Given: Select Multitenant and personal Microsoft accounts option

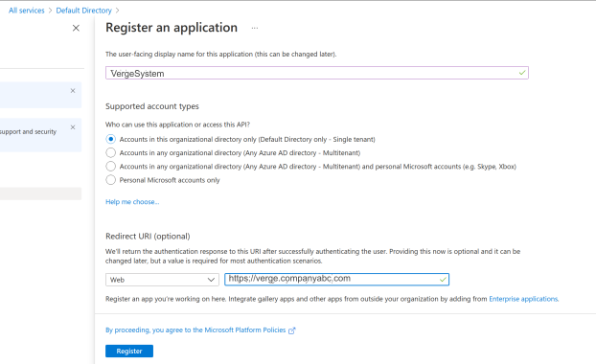Looking at the screenshot, I should 110,167.
